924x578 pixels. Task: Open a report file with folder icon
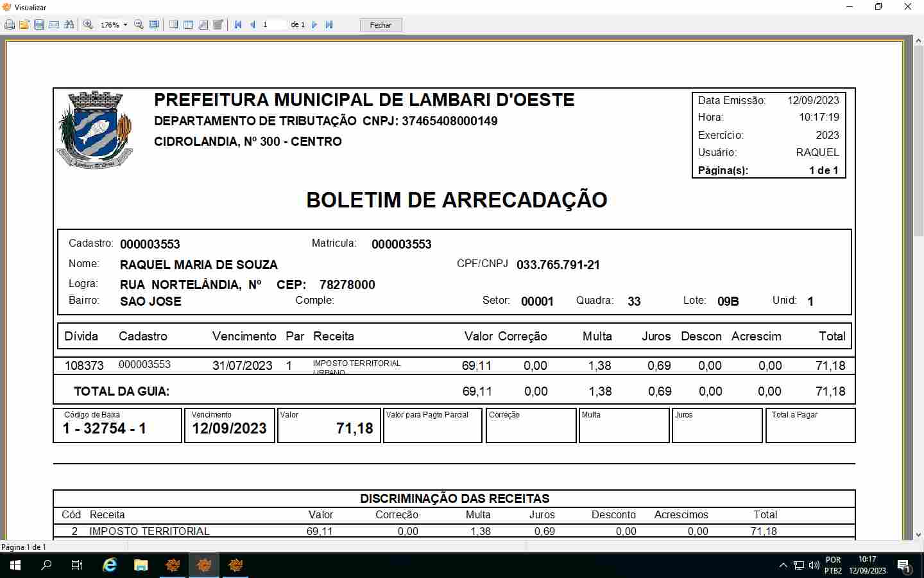[24, 25]
